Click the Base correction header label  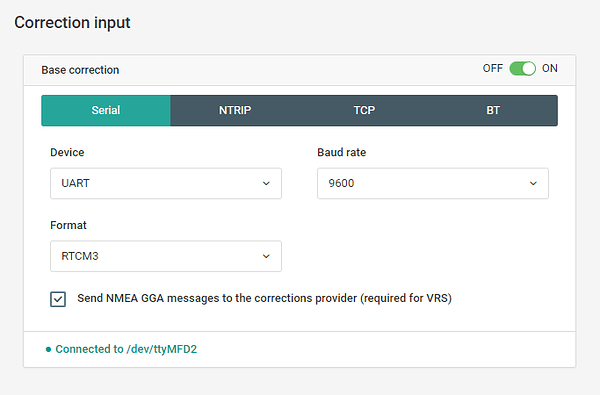80,70
